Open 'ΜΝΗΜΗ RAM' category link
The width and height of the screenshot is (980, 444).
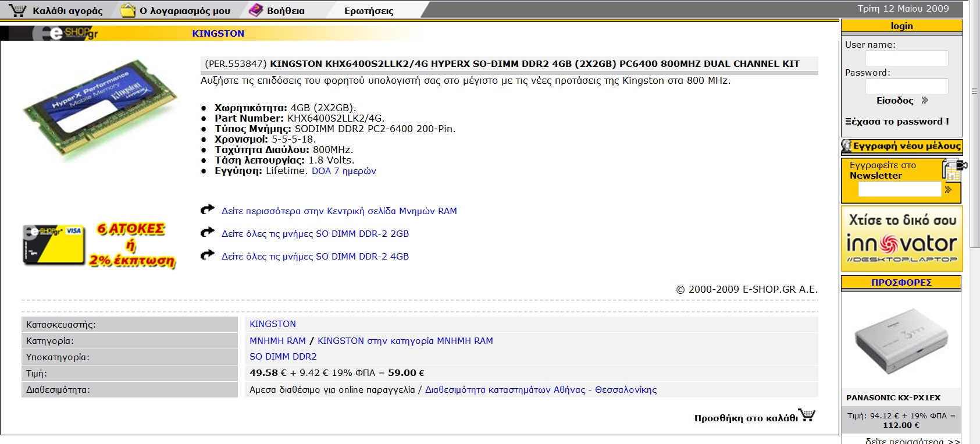click(277, 340)
